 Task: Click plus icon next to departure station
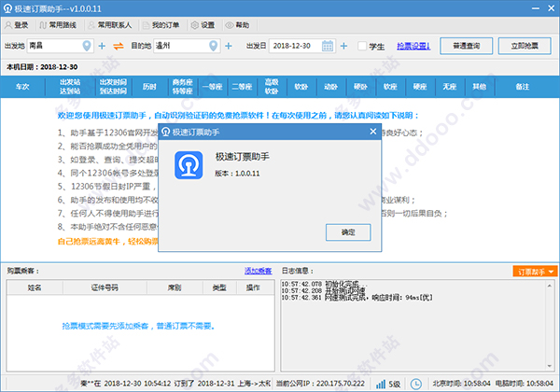[x=102, y=46]
